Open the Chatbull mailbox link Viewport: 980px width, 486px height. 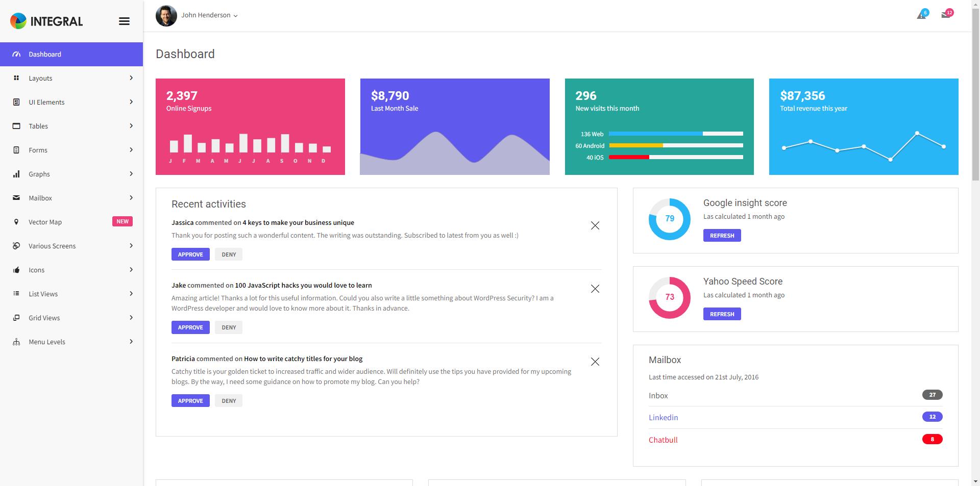[x=663, y=440]
